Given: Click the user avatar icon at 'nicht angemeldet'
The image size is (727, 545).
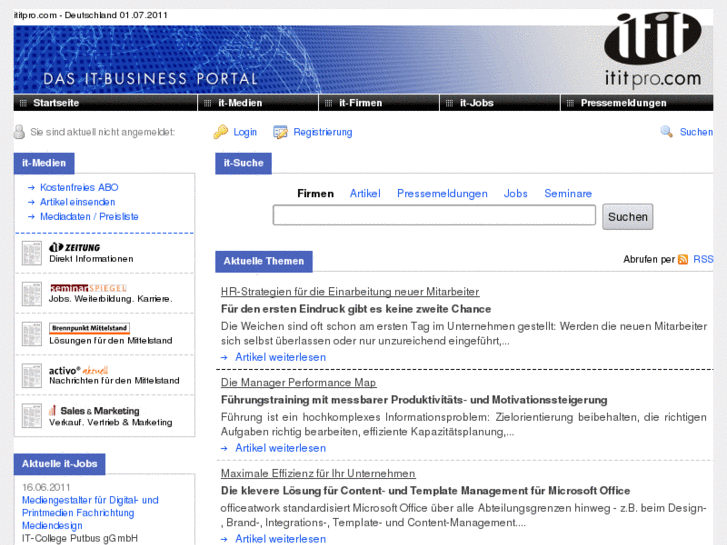Looking at the screenshot, I should 19,132.
